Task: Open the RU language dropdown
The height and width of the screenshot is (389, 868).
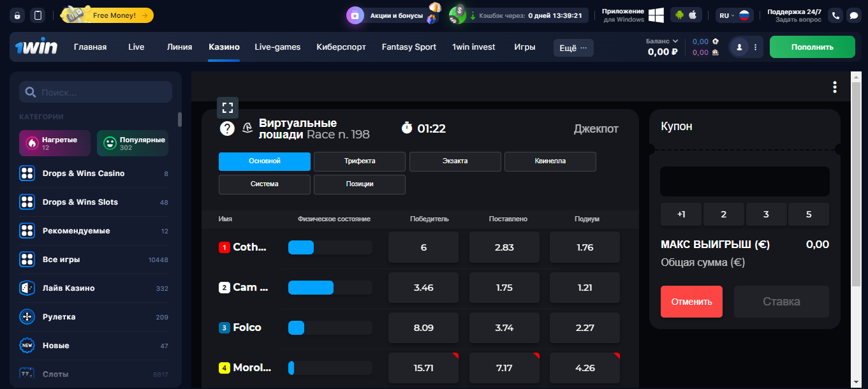Action: (734, 15)
